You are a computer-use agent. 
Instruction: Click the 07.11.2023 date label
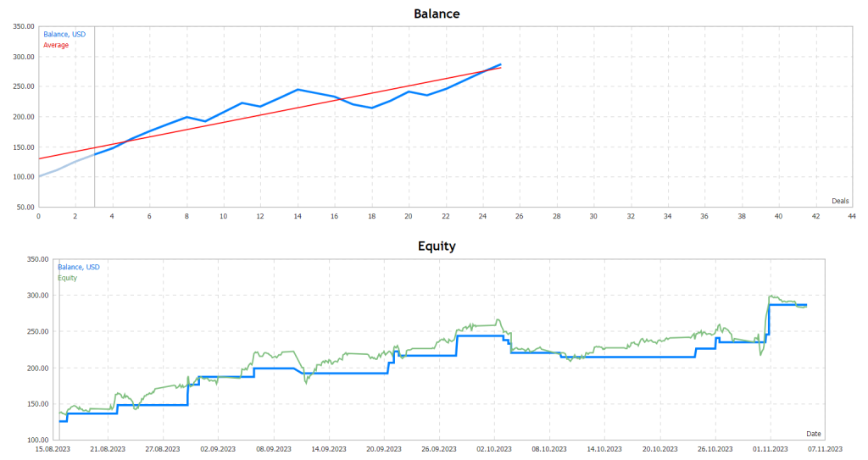pyautogui.click(x=824, y=450)
